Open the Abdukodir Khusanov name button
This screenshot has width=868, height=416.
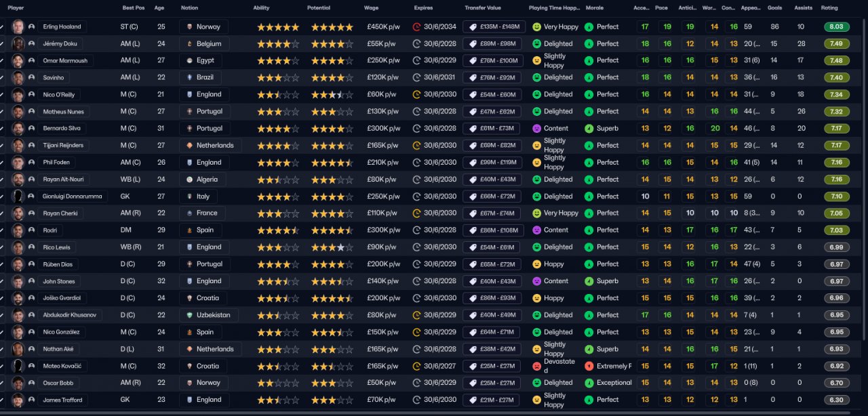(x=70, y=315)
